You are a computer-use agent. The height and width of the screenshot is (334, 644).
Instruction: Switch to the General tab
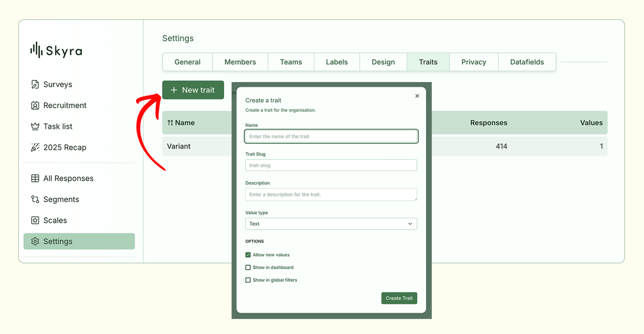click(x=187, y=62)
